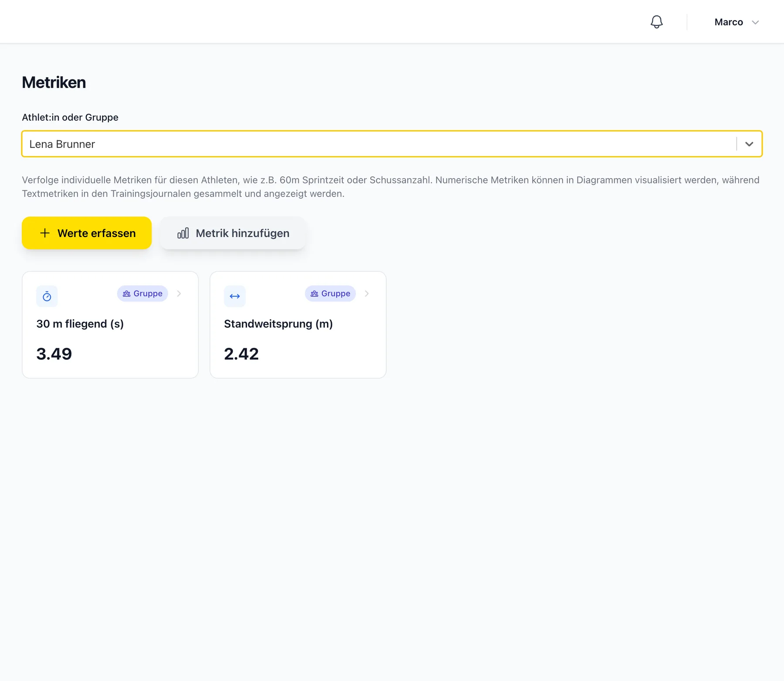Click the Gruppe badge on 30 m fliegend card
Screen dimensions: 784x681
pyautogui.click(x=142, y=294)
